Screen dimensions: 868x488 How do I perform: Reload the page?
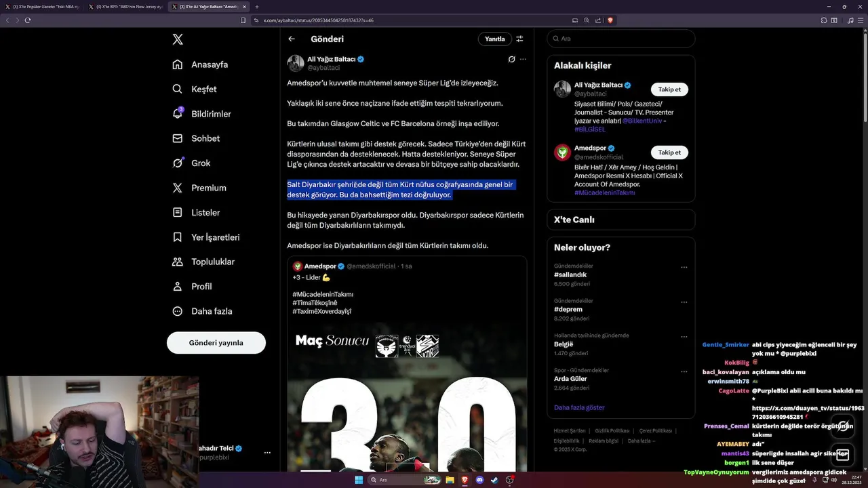pos(28,20)
